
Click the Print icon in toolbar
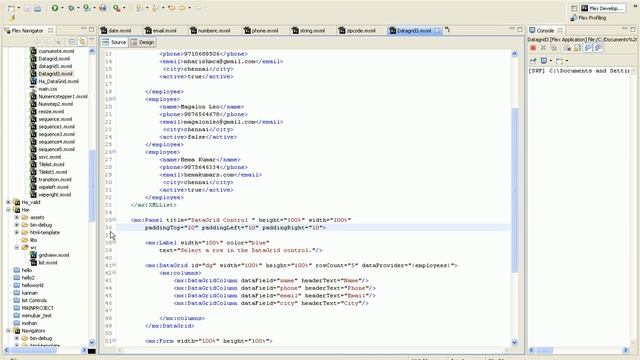pos(38,8)
